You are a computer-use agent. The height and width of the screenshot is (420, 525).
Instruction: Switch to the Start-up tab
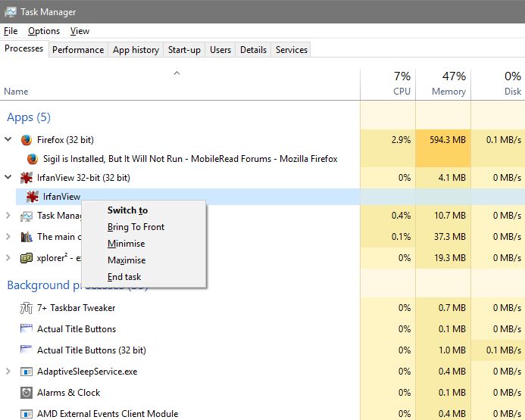click(x=184, y=50)
